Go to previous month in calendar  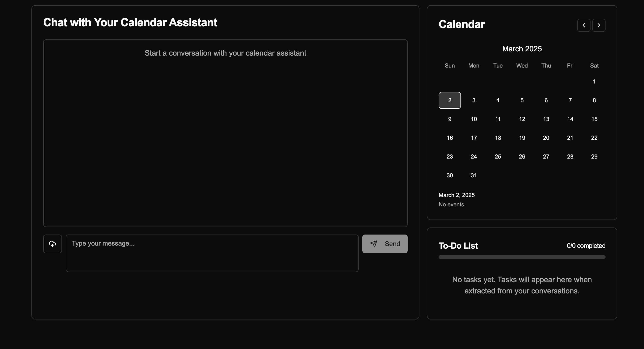[584, 25]
